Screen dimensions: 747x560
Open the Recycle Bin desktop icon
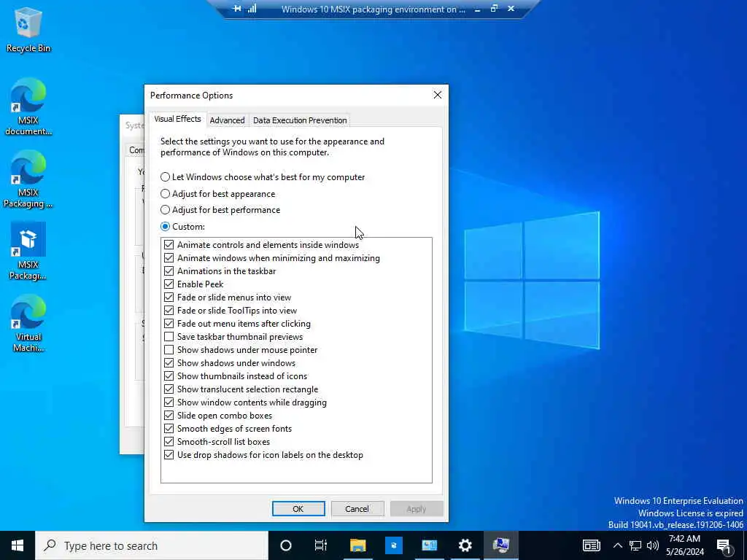28,30
